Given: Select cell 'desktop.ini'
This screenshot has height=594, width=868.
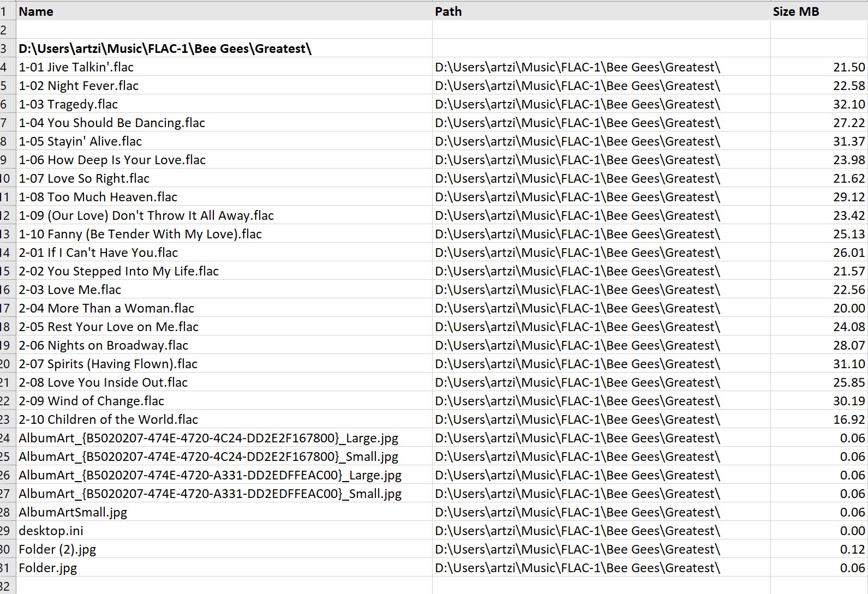Looking at the screenshot, I should tap(224, 531).
